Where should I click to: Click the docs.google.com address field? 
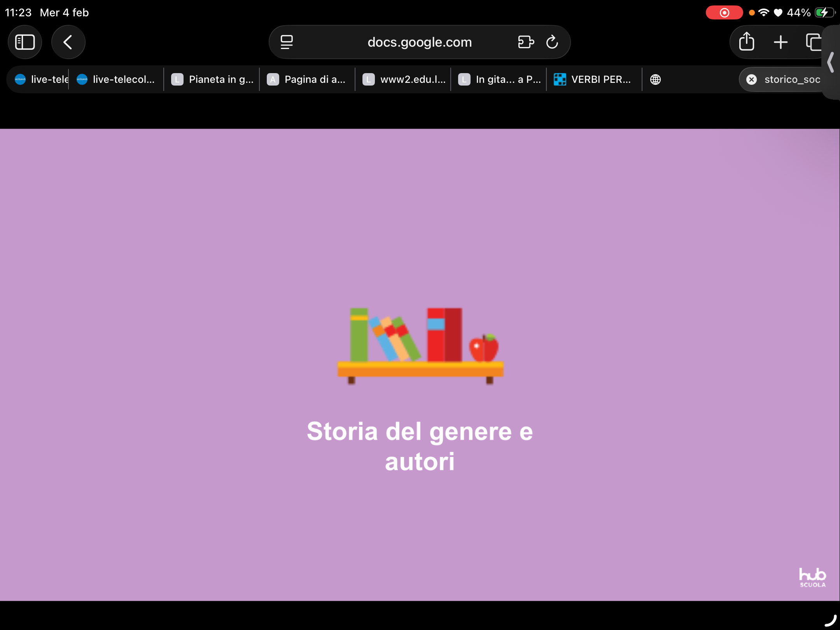click(x=419, y=42)
